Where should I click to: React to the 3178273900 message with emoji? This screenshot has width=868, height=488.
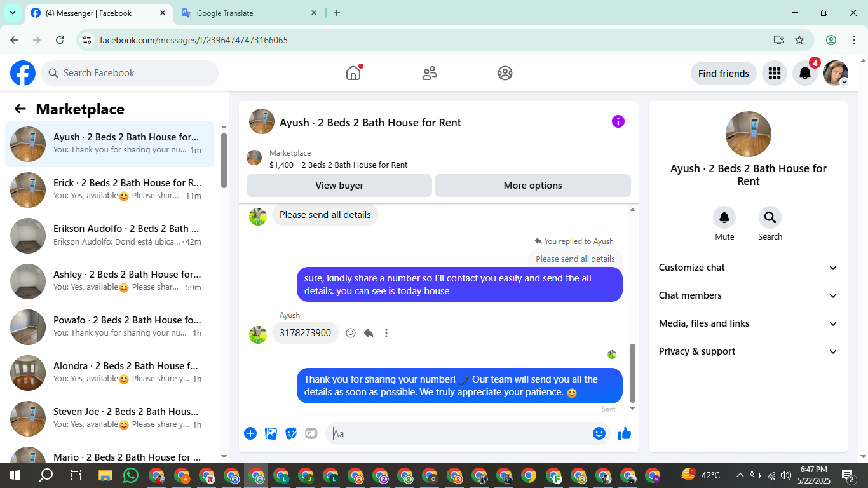[x=351, y=333]
